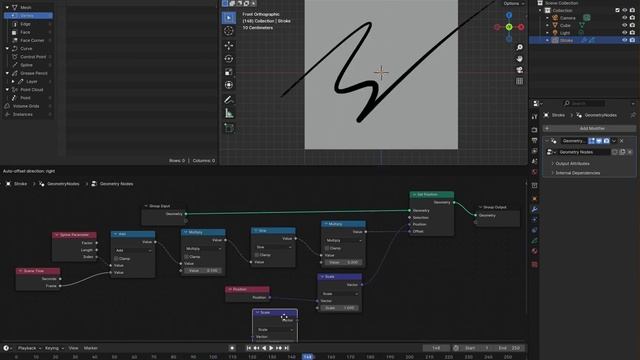Click the timeline playhead at frame 144
Viewport: 640px width, 360px height.
click(308, 357)
